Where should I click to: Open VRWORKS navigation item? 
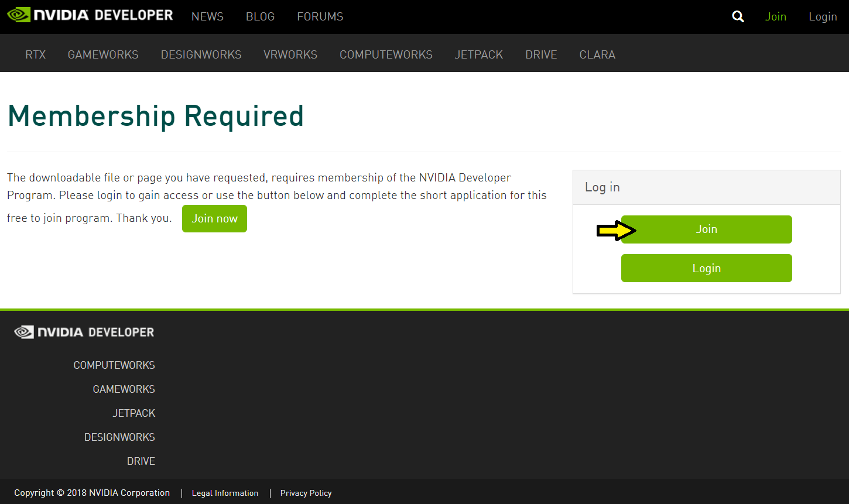click(x=290, y=54)
